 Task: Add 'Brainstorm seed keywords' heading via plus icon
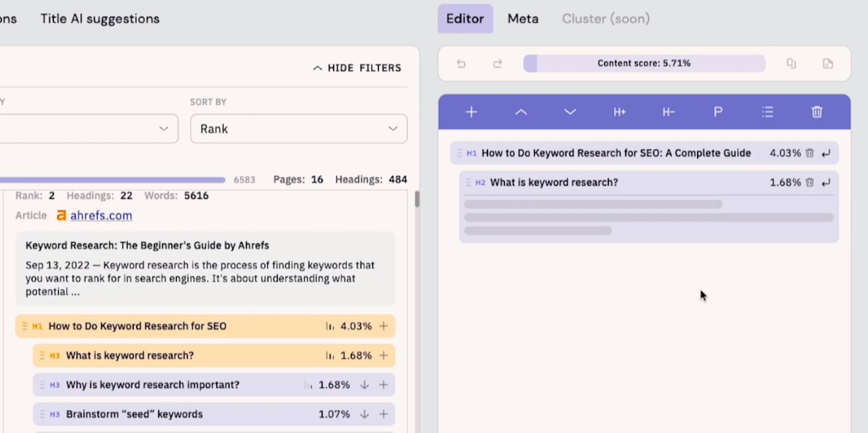pyautogui.click(x=383, y=414)
